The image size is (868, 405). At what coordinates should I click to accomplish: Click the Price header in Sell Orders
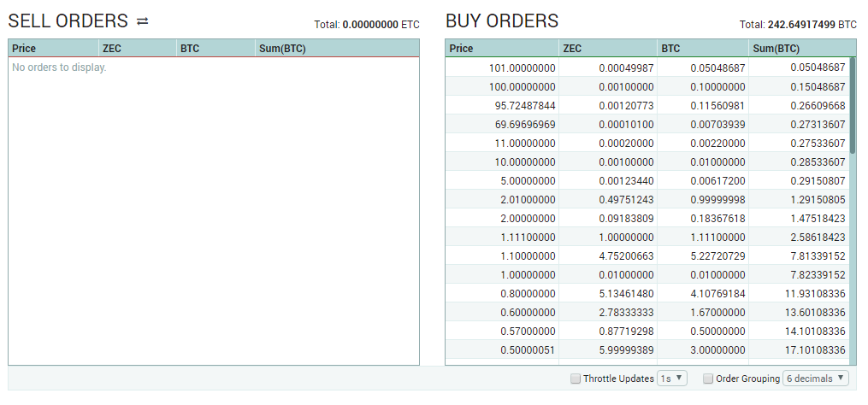click(x=54, y=48)
